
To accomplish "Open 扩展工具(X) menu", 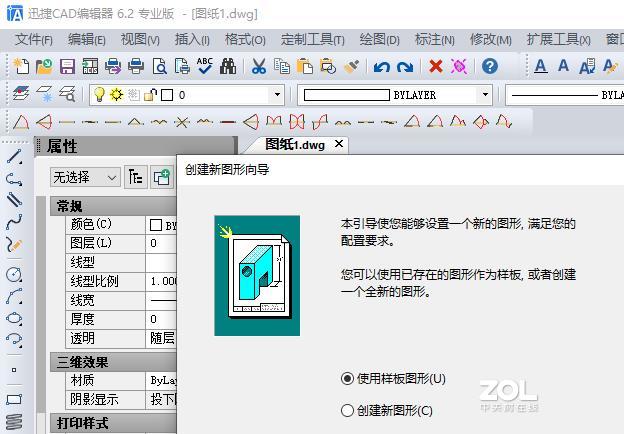I will (x=558, y=40).
